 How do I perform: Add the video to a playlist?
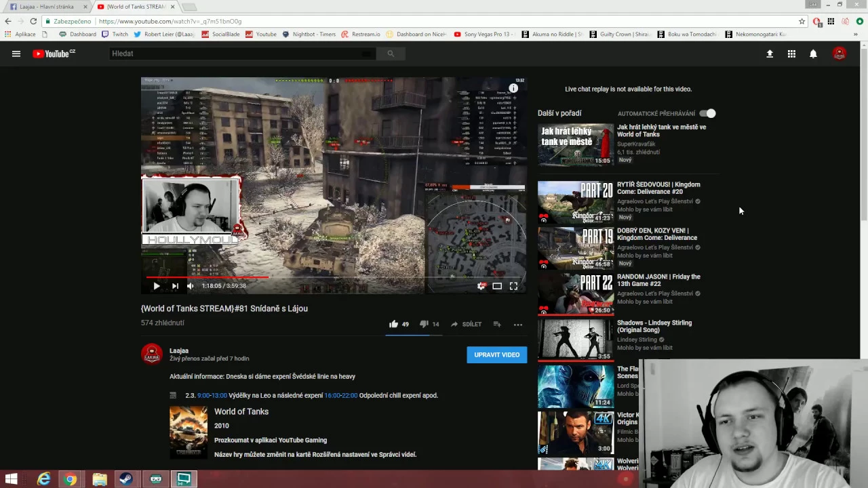(497, 324)
